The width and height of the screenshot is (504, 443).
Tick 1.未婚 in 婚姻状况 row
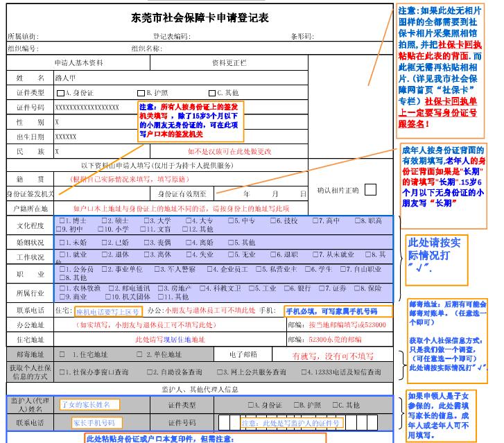pos(62,243)
